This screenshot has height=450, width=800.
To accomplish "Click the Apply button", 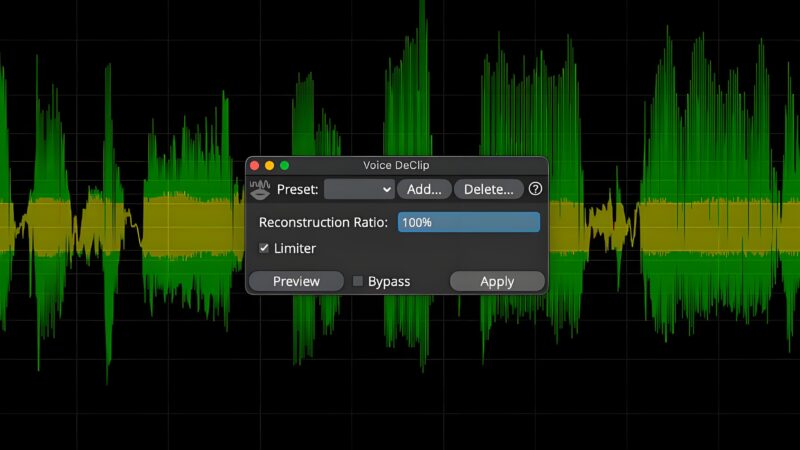I will point(497,281).
